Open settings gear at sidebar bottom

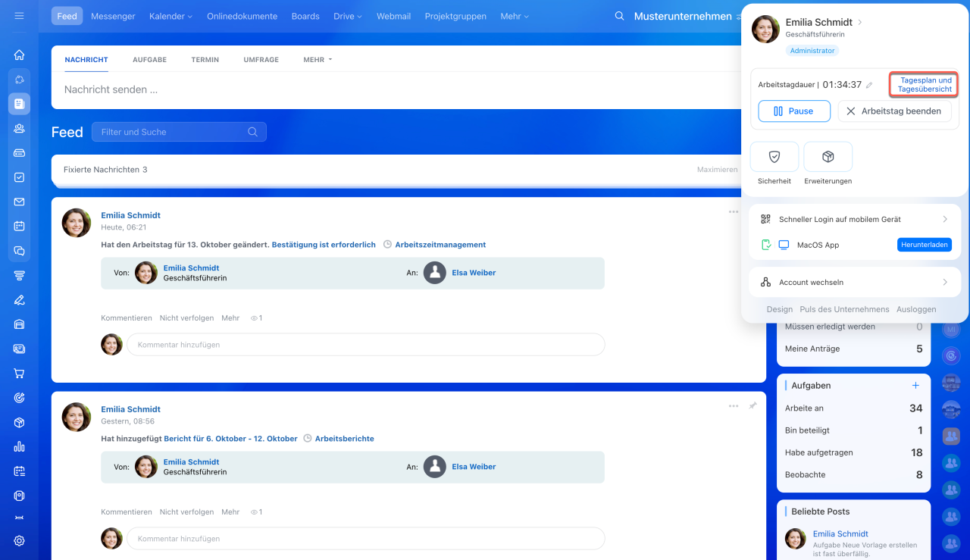pyautogui.click(x=19, y=540)
